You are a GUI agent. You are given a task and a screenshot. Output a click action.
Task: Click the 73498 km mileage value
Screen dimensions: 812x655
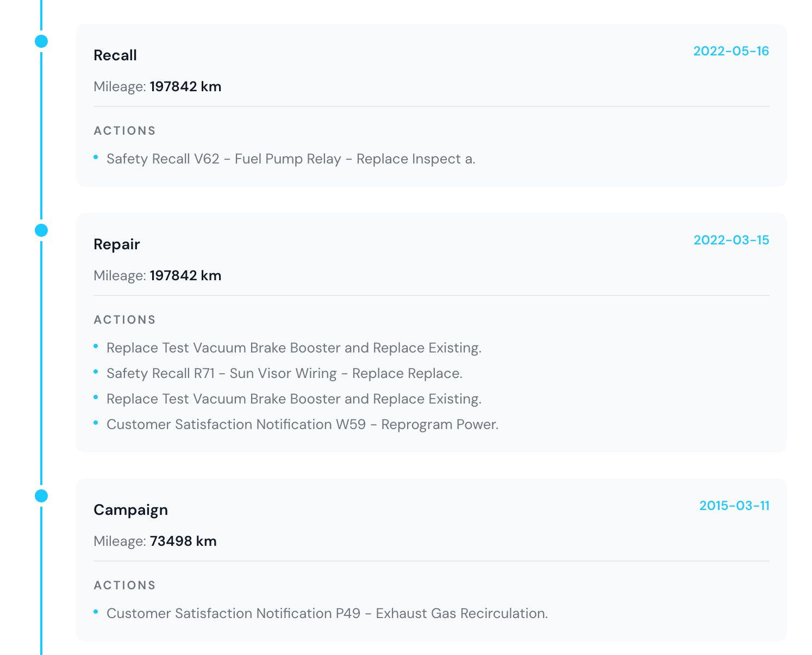[x=183, y=541]
